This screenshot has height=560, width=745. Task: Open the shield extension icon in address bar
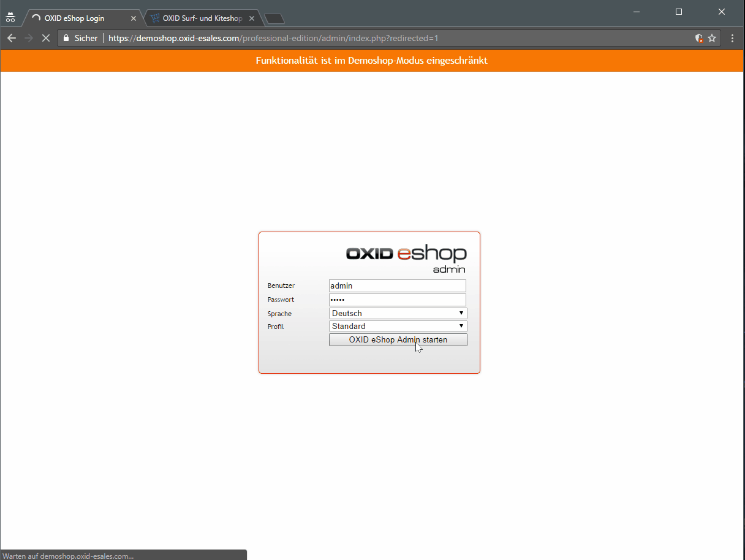pyautogui.click(x=698, y=38)
